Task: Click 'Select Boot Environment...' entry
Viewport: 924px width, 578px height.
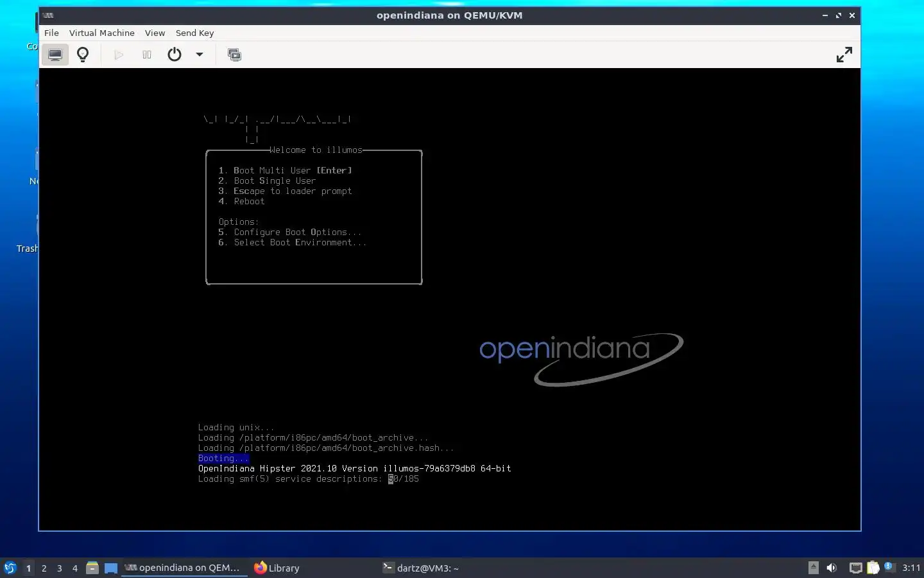Action: (x=293, y=242)
